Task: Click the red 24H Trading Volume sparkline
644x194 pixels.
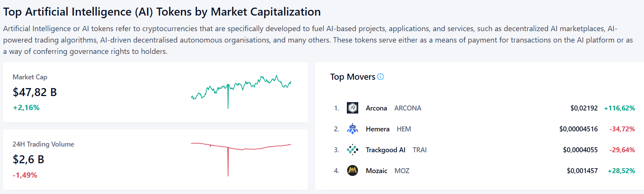Action: coord(241,159)
